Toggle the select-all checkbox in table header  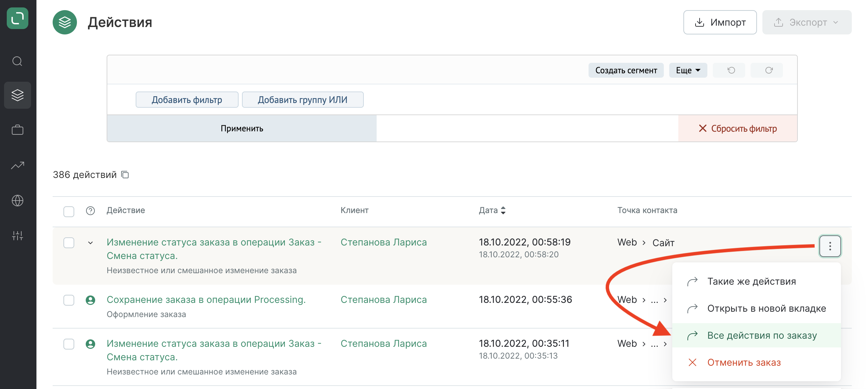point(69,212)
